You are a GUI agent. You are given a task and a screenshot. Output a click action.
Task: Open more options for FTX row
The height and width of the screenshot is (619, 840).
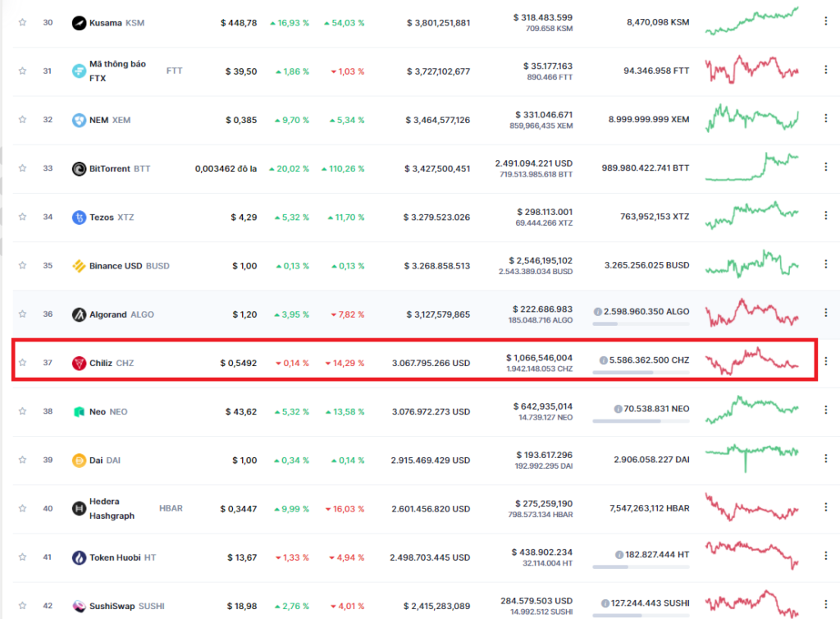tap(825, 70)
